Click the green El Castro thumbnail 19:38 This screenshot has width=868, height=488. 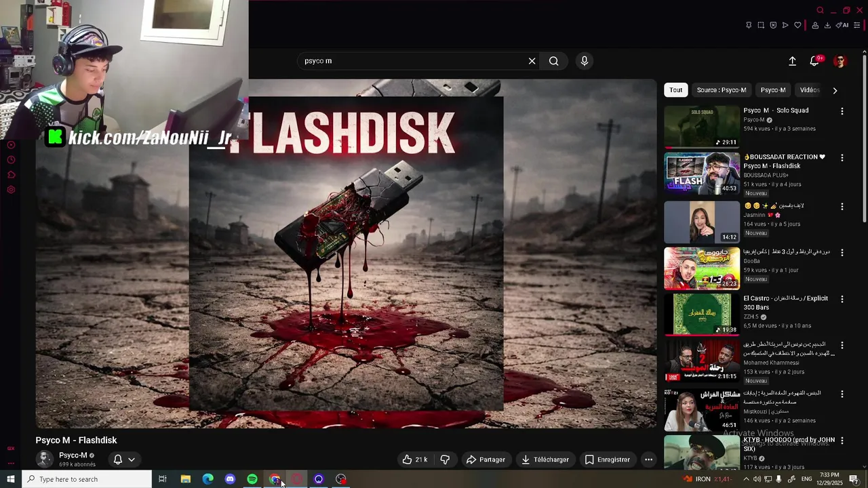pyautogui.click(x=702, y=314)
